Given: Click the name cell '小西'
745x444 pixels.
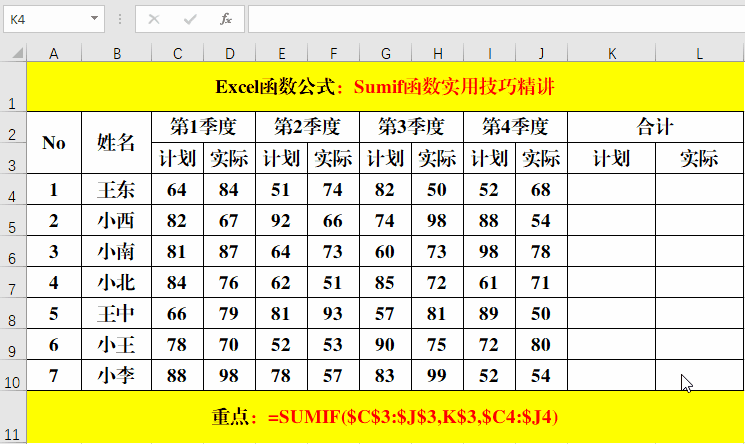Looking at the screenshot, I should tap(117, 220).
